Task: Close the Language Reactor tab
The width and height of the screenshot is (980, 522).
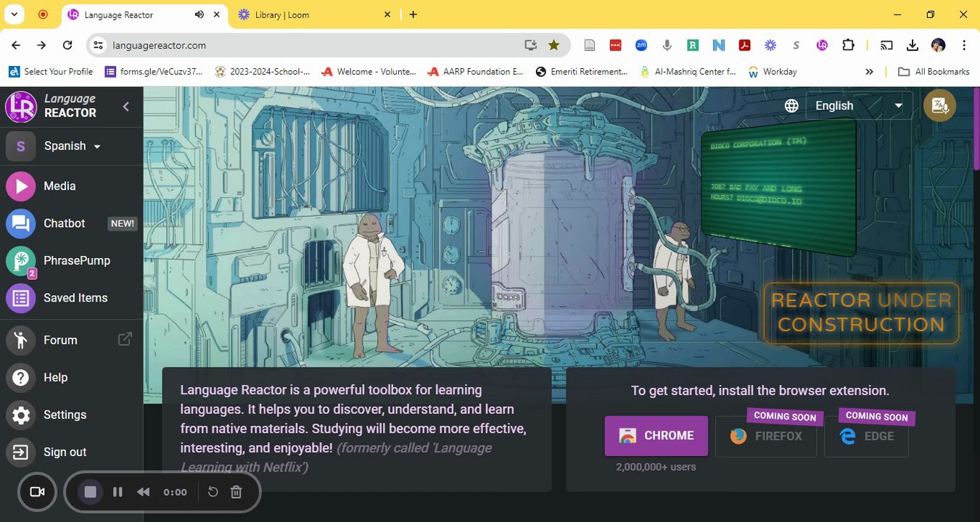Action: (216, 14)
